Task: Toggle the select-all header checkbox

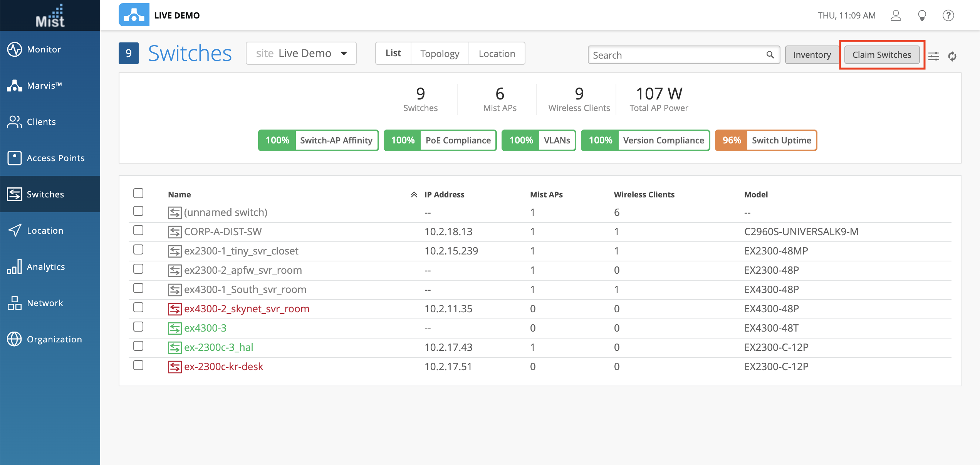Action: tap(138, 193)
